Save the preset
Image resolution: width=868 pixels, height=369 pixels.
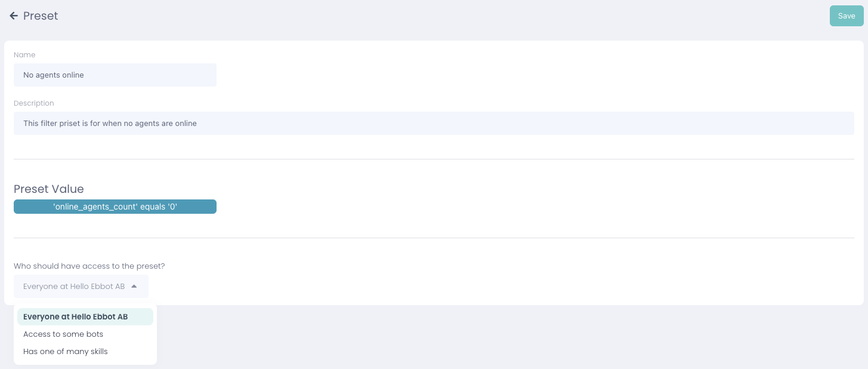pos(846,16)
